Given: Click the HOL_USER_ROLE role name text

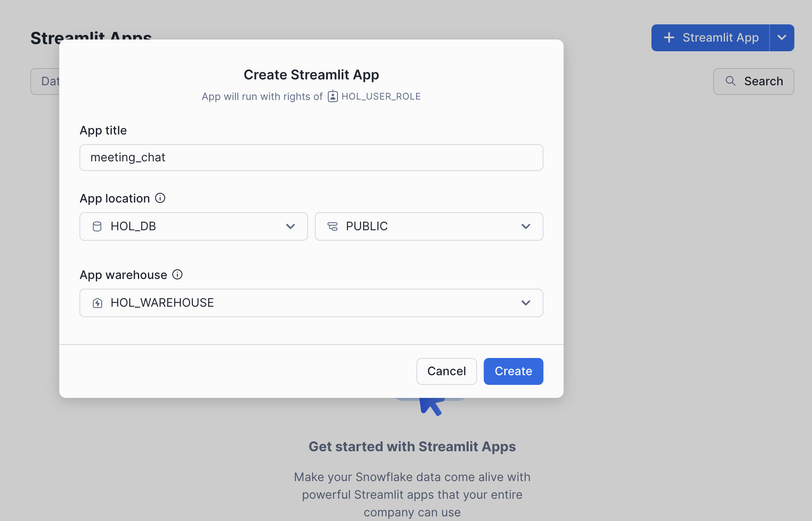Looking at the screenshot, I should click(x=381, y=96).
